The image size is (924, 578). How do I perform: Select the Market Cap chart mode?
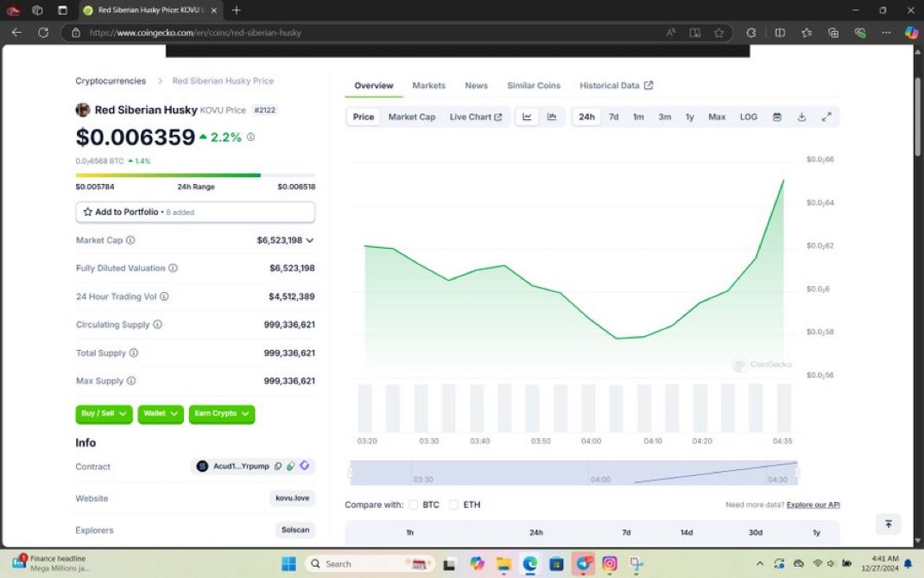412,117
